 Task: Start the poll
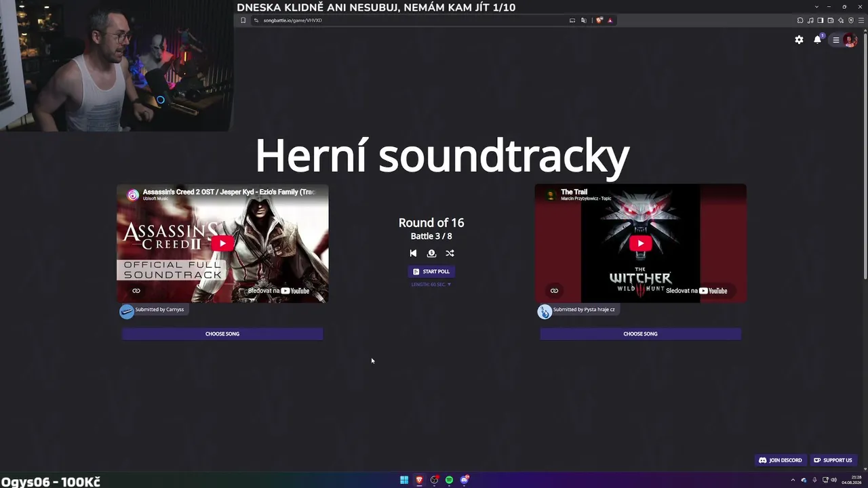[x=431, y=271]
